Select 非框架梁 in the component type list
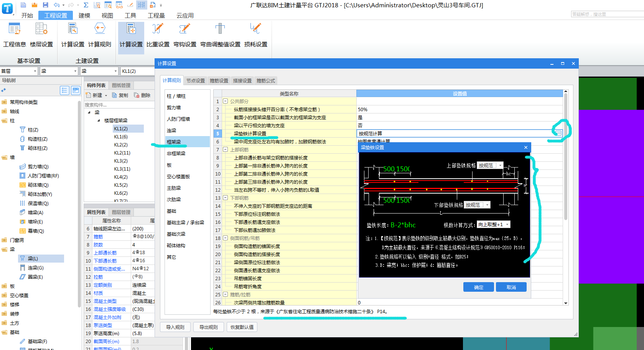This screenshot has width=644, height=350. tap(176, 153)
